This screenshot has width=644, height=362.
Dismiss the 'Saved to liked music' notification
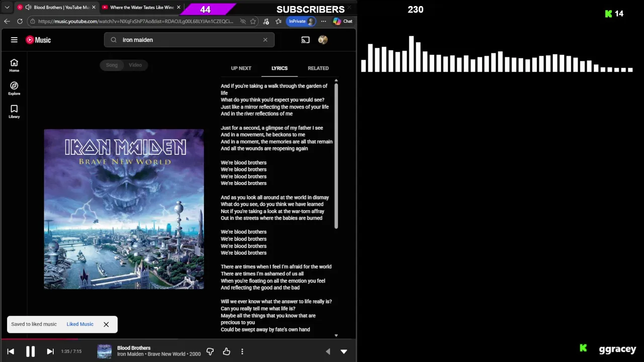(x=106, y=324)
